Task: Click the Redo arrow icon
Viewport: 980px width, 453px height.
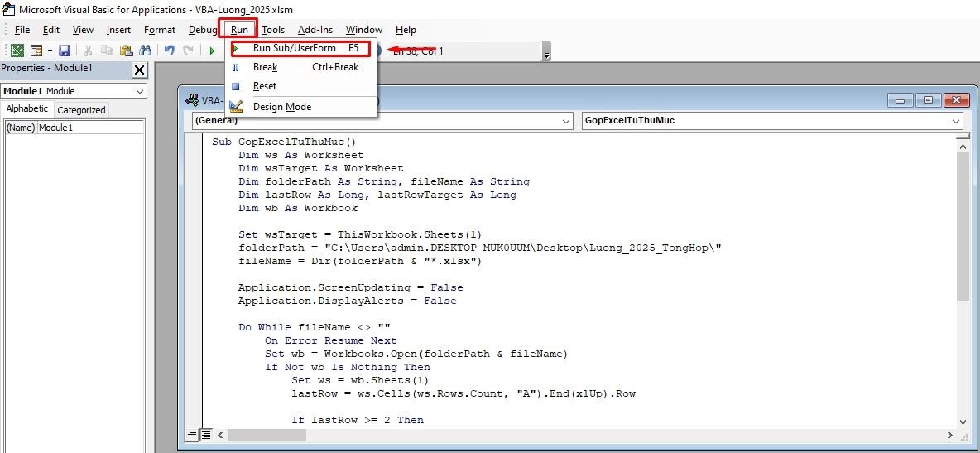Action: (188, 51)
